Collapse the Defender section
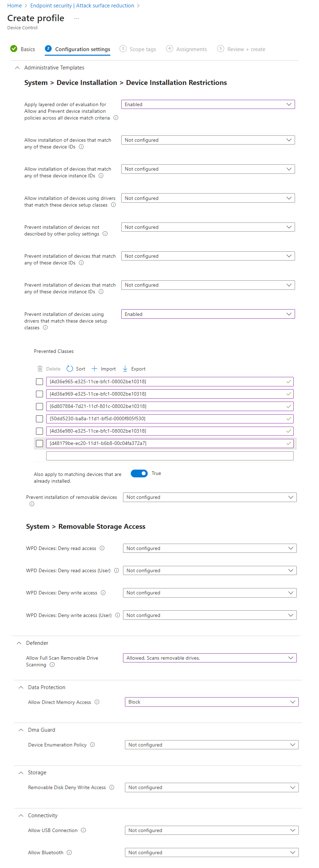 [19, 643]
